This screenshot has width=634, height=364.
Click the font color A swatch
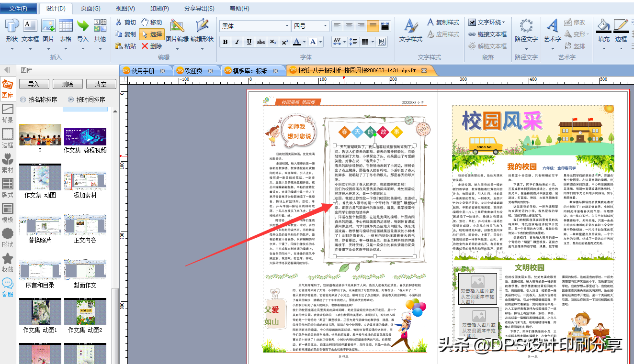click(x=297, y=42)
